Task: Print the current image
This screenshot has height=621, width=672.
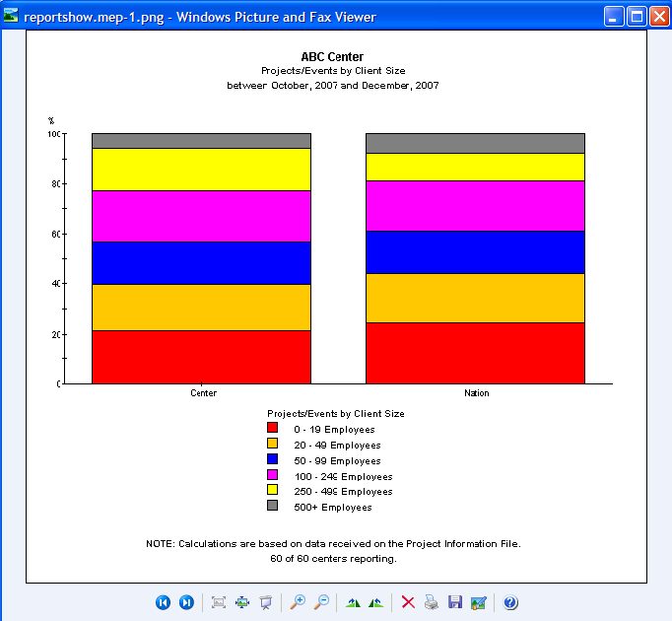Action: pos(432,602)
